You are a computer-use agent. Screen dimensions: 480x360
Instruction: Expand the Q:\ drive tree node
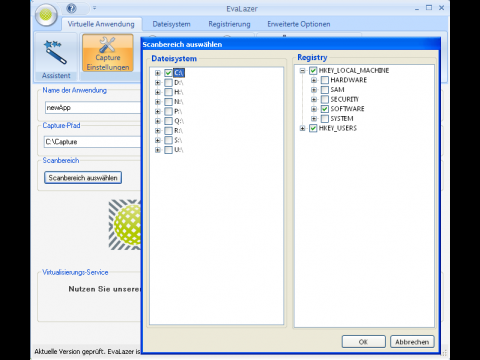(158, 121)
